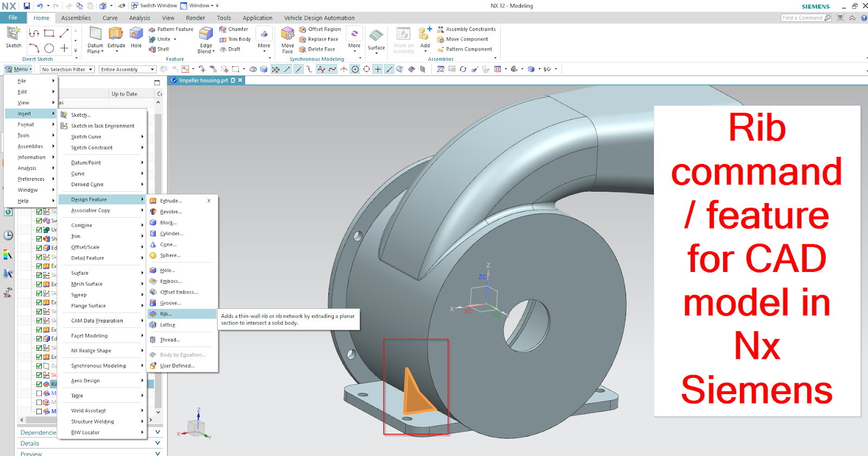Expand More in Feature group

pos(264,40)
